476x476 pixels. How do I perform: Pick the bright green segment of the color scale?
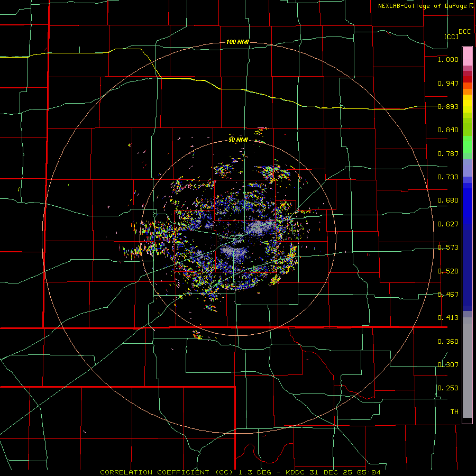tap(467, 144)
